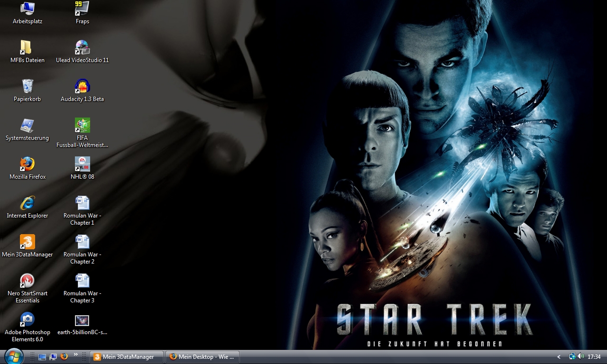The width and height of the screenshot is (607, 364).
Task: Select the Fraps desktop icon
Action: (x=82, y=8)
